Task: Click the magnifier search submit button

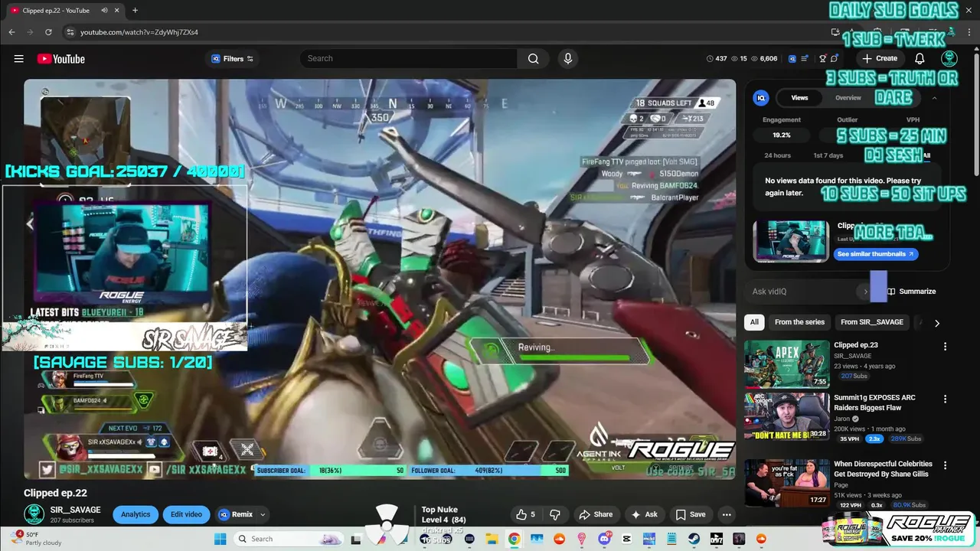Action: coord(533,58)
